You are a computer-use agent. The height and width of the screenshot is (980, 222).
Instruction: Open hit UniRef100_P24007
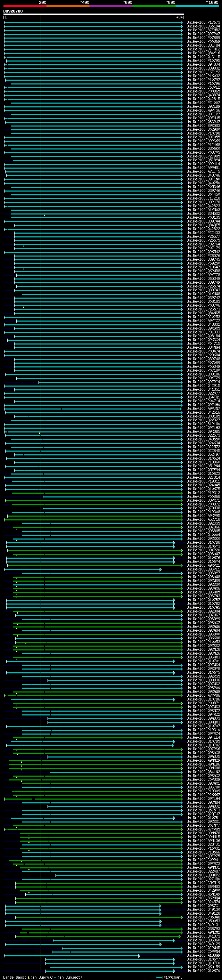coord(203,103)
